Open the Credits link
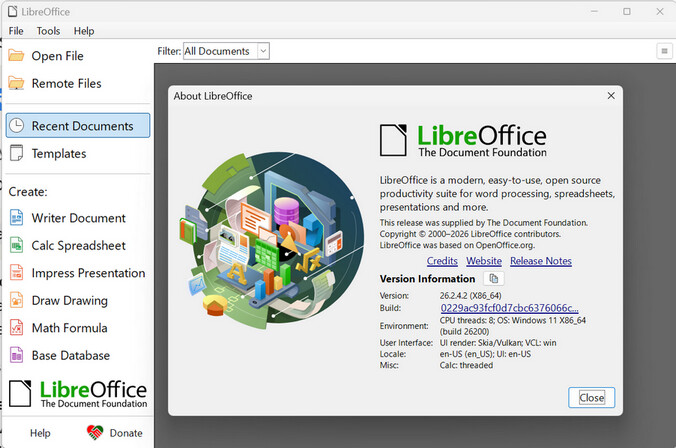 (442, 261)
